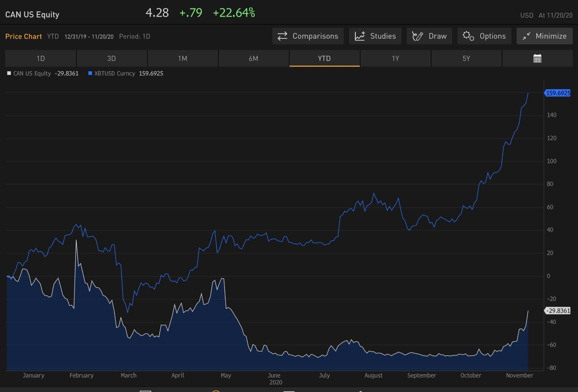Click the blue XBTUSD Curncy legend swatch

tap(90, 73)
